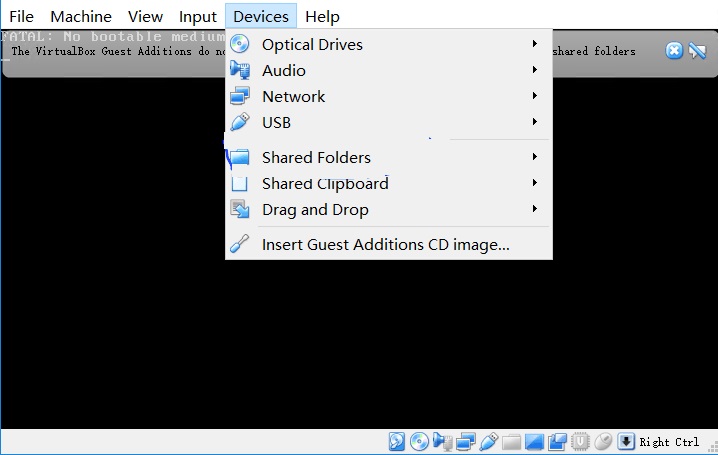This screenshot has height=455, width=718.
Task: Open the Input menu
Action: [197, 16]
